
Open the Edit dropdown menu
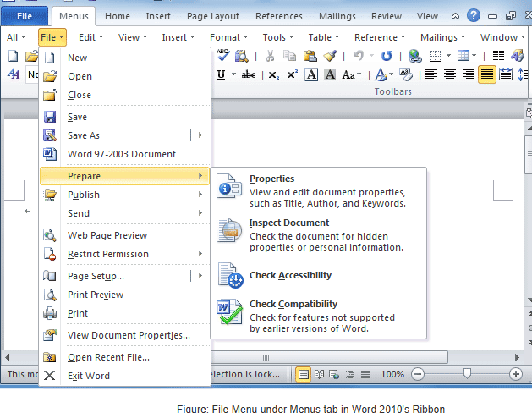(x=90, y=37)
